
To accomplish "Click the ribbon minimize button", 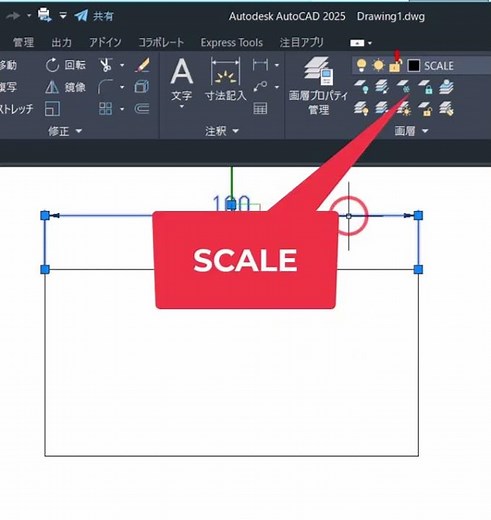I will (x=357, y=43).
